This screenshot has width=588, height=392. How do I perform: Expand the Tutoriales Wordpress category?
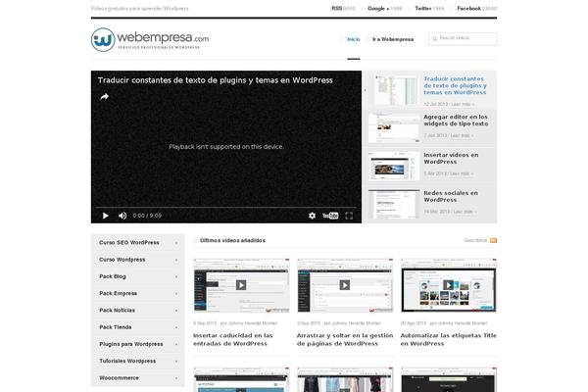(138, 361)
